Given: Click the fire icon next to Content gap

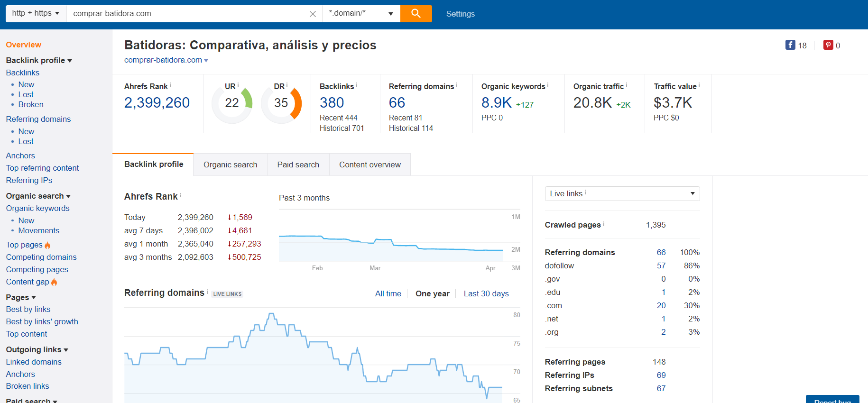Looking at the screenshot, I should click(x=54, y=282).
